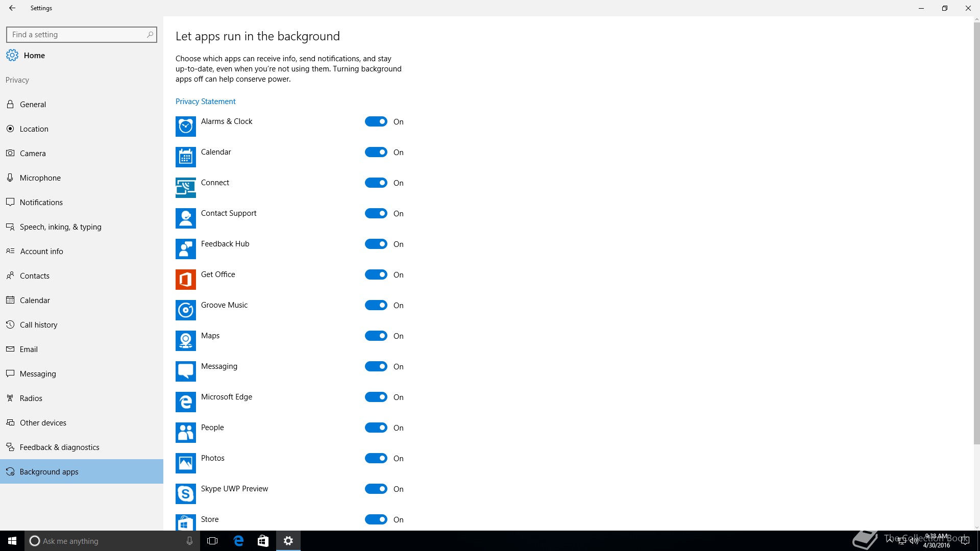
Task: Click the Connect app icon
Action: [186, 188]
